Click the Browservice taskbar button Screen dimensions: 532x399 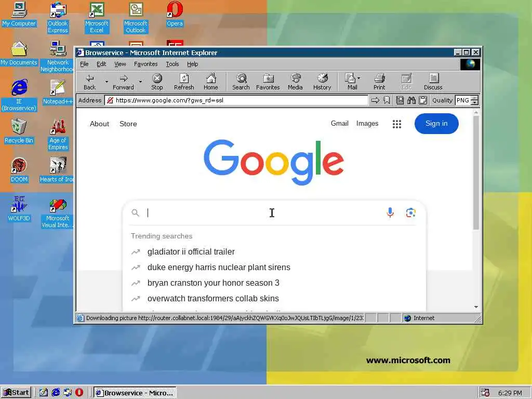[135, 393]
